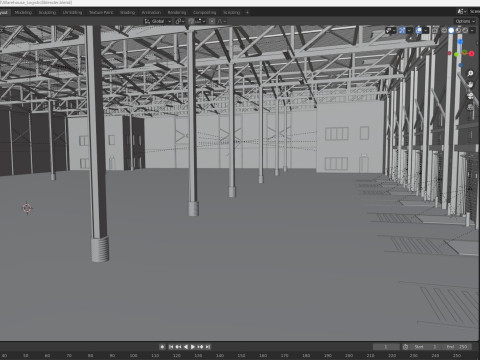Open the snapping options dropdown

point(199,21)
